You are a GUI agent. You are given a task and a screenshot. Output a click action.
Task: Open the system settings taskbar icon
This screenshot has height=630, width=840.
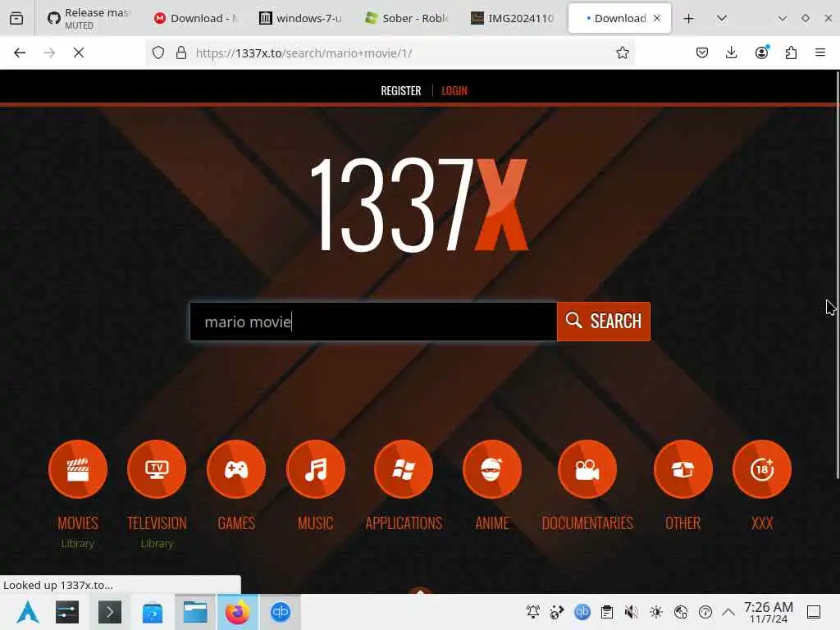tap(67, 612)
